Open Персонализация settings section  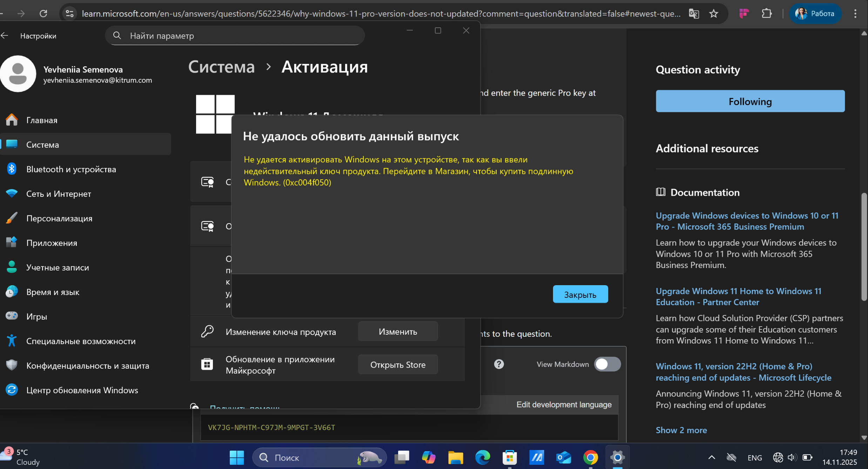pos(86,218)
